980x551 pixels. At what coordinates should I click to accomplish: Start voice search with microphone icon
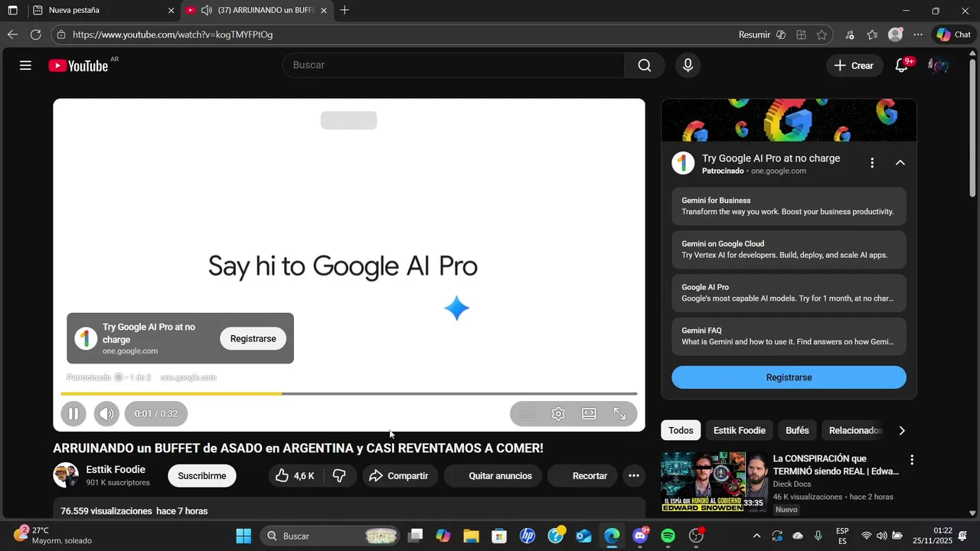point(688,66)
